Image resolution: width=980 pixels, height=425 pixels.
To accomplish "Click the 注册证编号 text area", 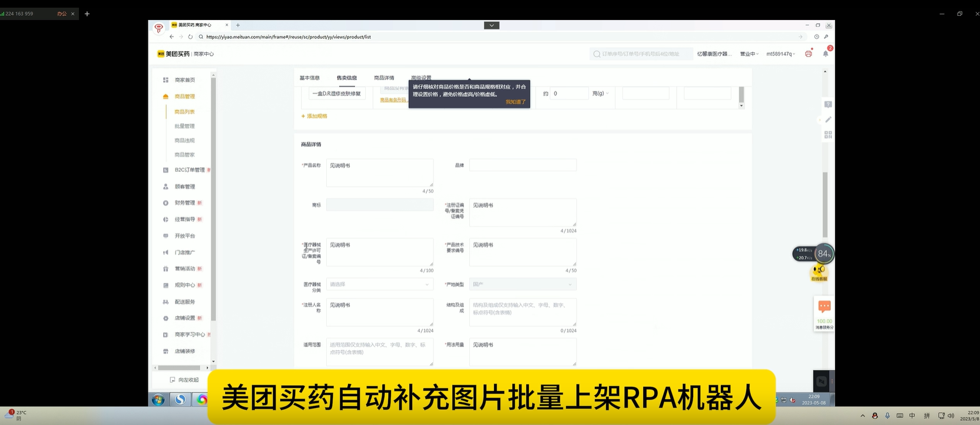I will pos(523,213).
